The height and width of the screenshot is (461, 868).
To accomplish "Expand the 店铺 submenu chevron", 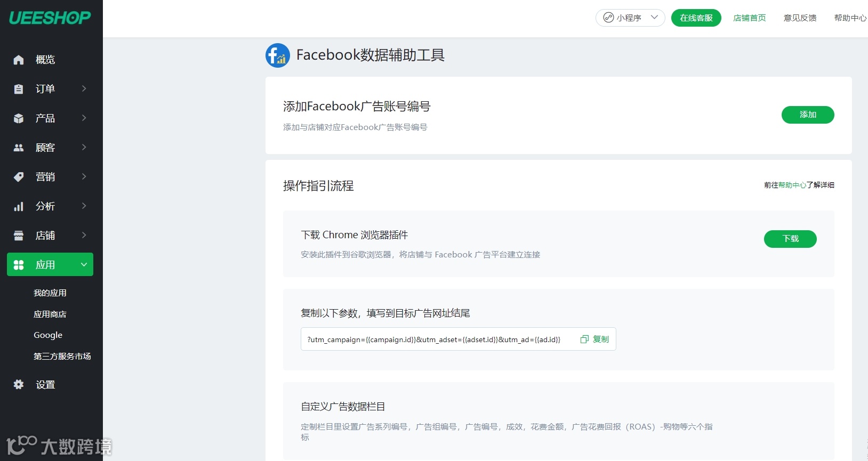I will (84, 235).
